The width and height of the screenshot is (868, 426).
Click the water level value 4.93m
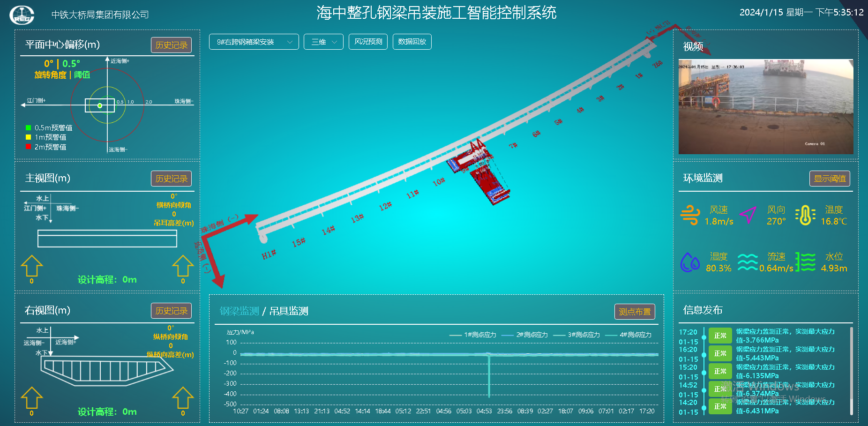834,268
